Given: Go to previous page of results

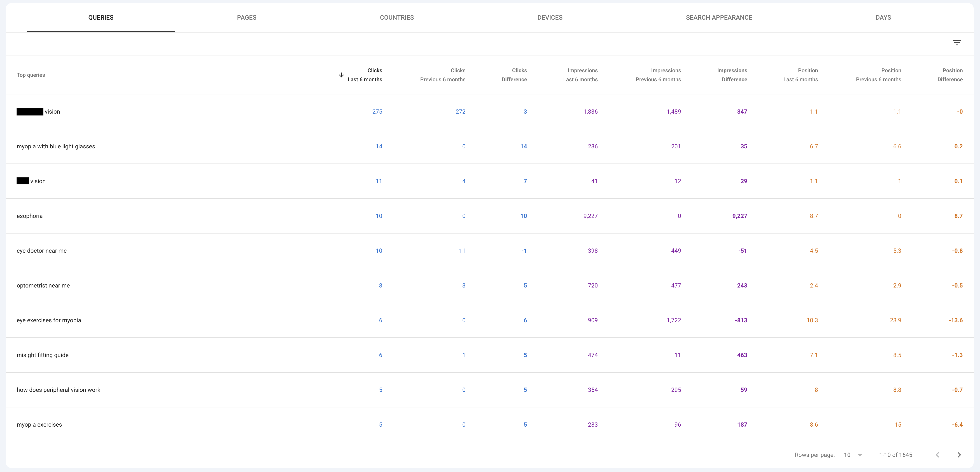Looking at the screenshot, I should (x=937, y=455).
